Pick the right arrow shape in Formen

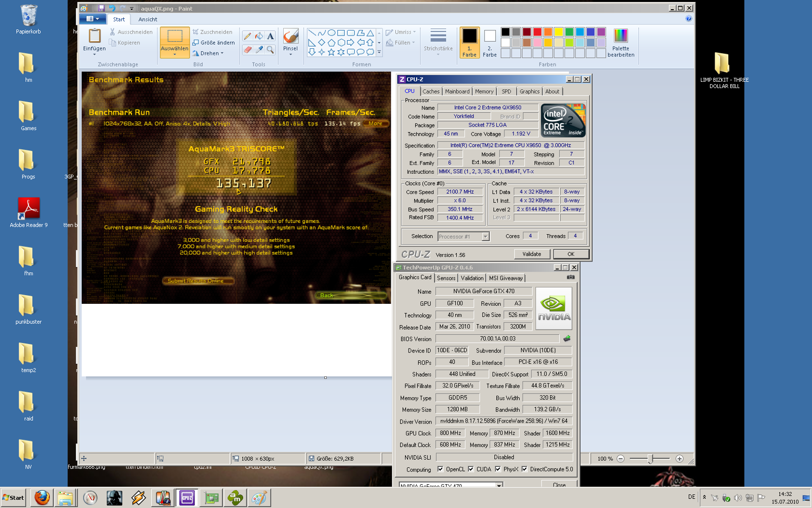click(x=351, y=43)
